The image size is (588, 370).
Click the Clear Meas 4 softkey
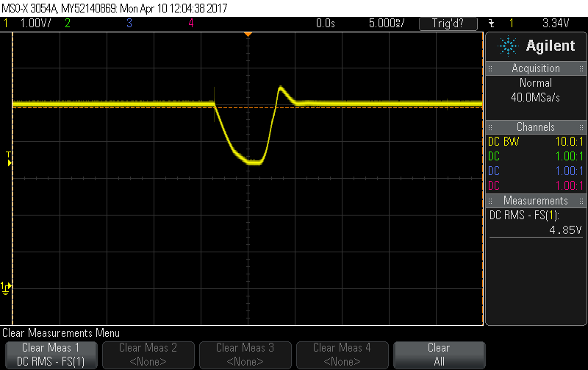pyautogui.click(x=342, y=355)
